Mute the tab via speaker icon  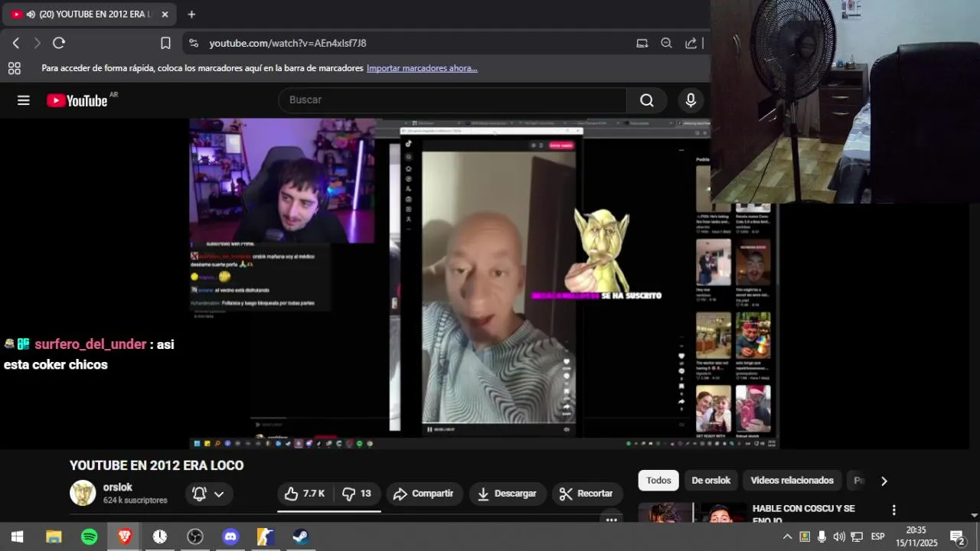pyautogui.click(x=31, y=14)
